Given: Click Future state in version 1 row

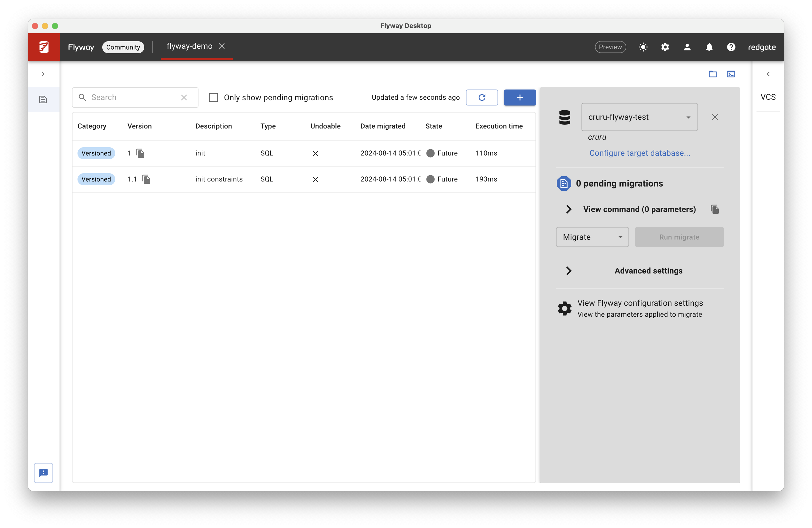Looking at the screenshot, I should (x=442, y=153).
